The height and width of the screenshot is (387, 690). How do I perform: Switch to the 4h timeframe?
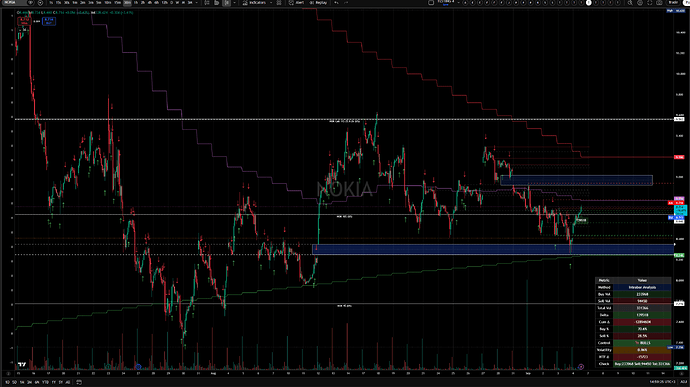[150, 2]
